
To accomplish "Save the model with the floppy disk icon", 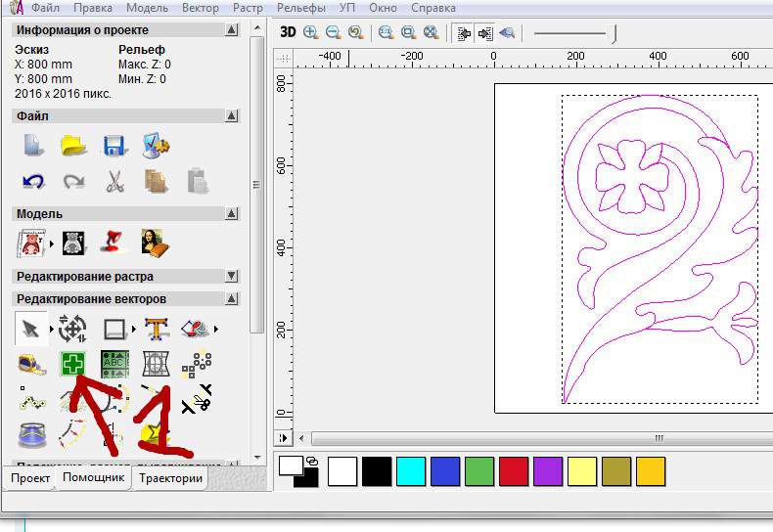I will pos(114,147).
